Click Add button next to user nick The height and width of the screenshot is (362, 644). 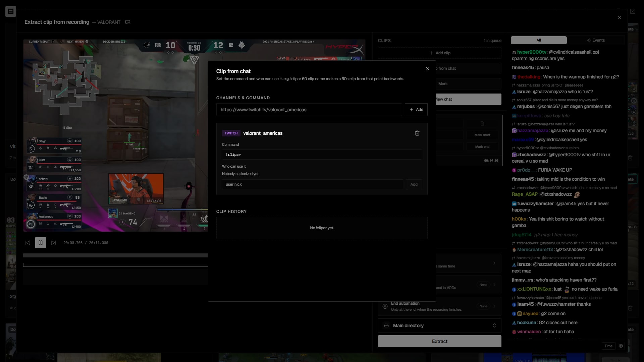[x=414, y=184]
